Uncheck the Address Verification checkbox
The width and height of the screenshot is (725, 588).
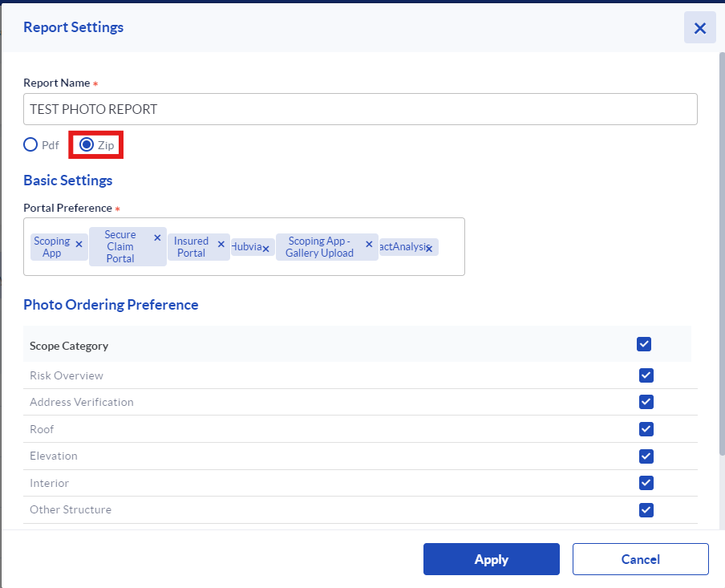click(x=646, y=402)
